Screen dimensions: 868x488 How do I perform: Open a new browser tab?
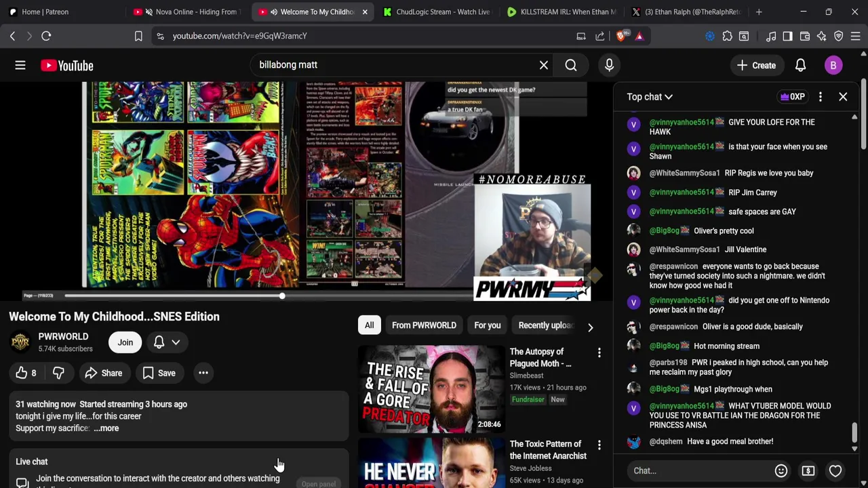coord(759,12)
